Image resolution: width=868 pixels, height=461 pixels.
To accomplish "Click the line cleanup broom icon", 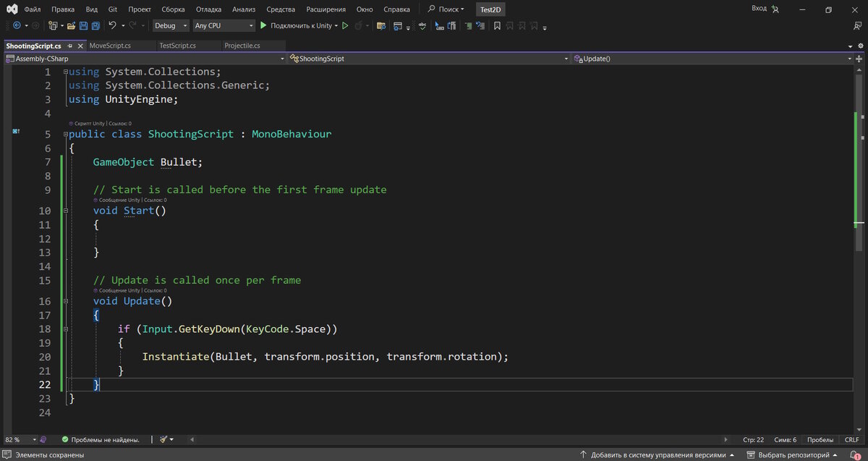I will [163, 439].
